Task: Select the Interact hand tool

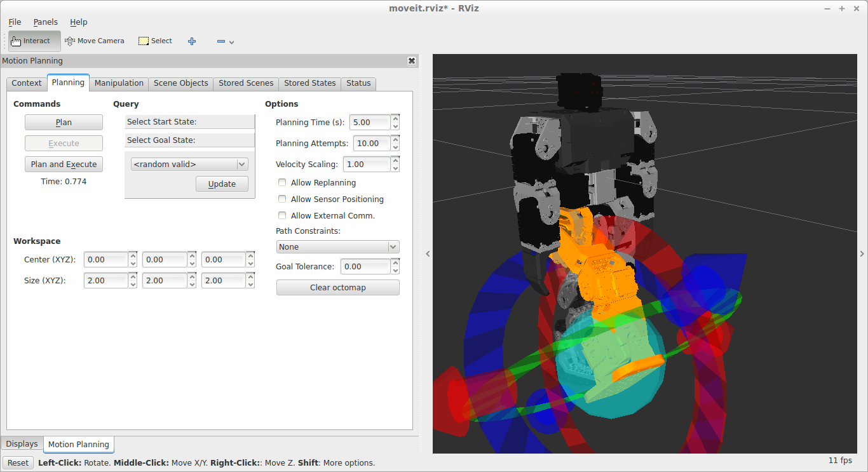Action: [x=35, y=41]
